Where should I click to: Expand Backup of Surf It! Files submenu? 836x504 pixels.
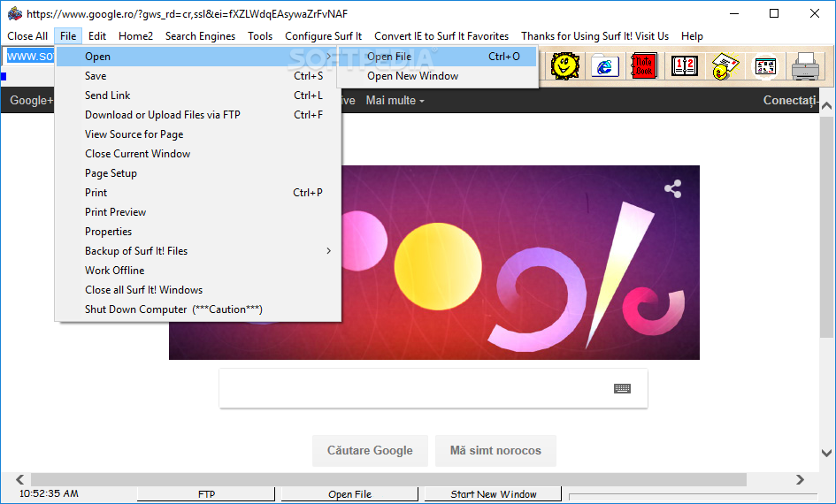(198, 251)
